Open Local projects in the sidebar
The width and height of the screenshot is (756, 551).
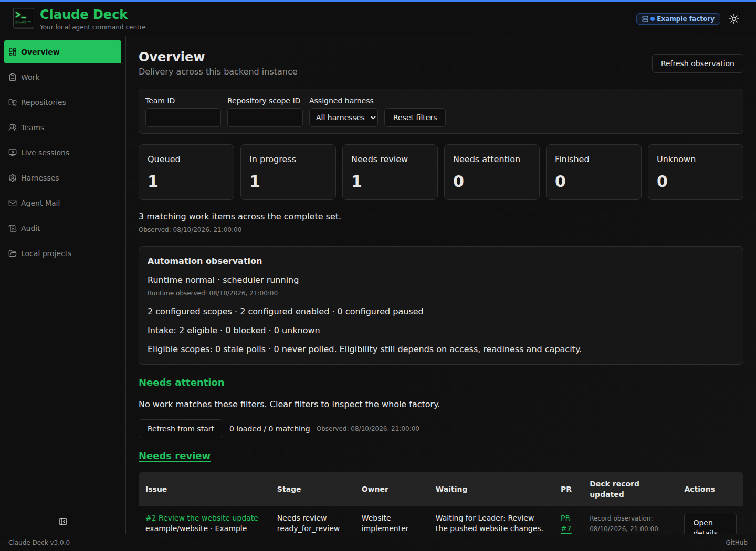(x=62, y=253)
